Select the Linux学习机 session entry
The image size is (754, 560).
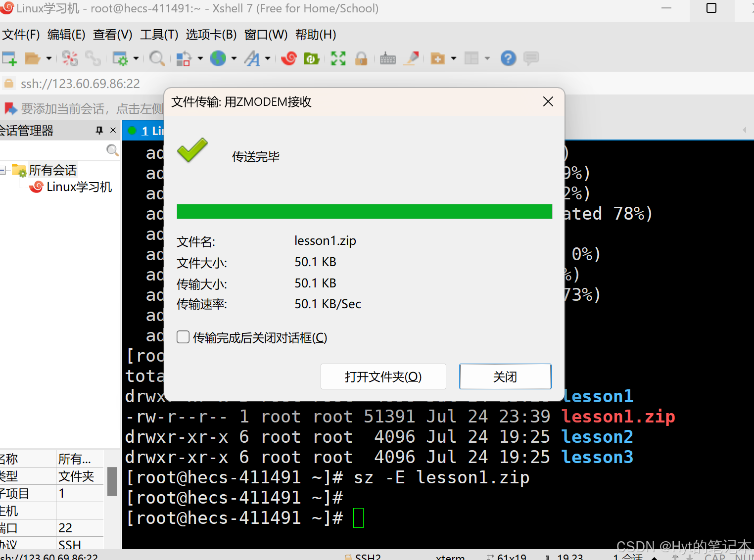click(79, 187)
